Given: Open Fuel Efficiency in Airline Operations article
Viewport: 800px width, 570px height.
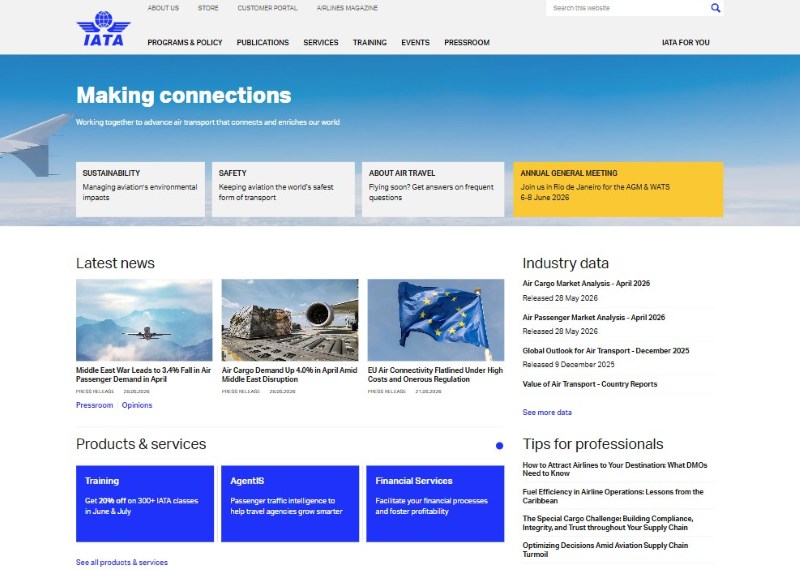Looking at the screenshot, I should tap(613, 496).
